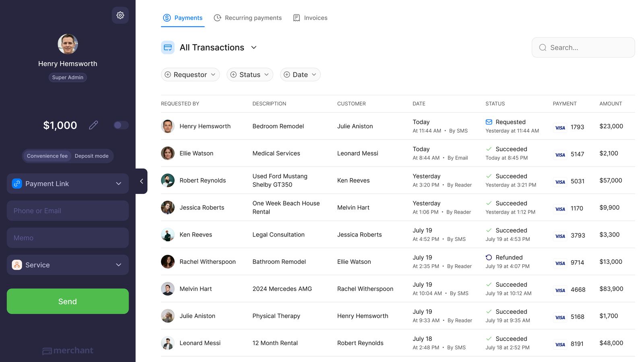Select Convenience fee mode
This screenshot has height=362, width=644.
pyautogui.click(x=47, y=156)
